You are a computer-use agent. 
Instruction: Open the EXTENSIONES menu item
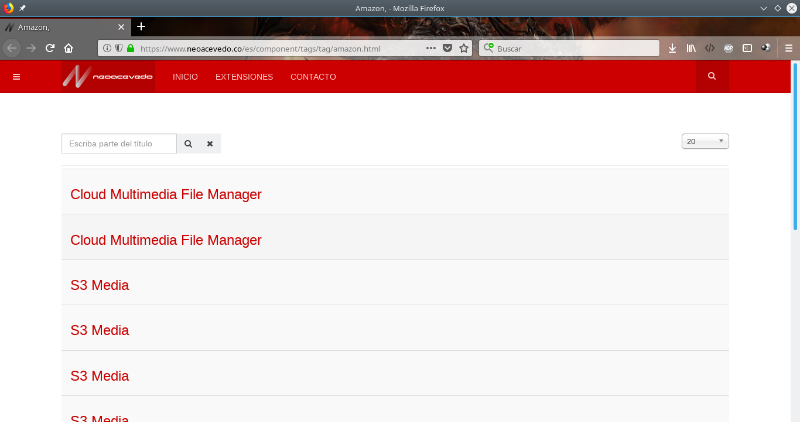244,77
